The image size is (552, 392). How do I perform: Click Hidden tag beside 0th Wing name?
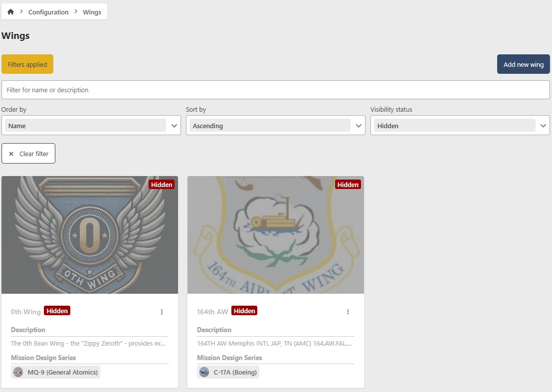[x=57, y=311]
